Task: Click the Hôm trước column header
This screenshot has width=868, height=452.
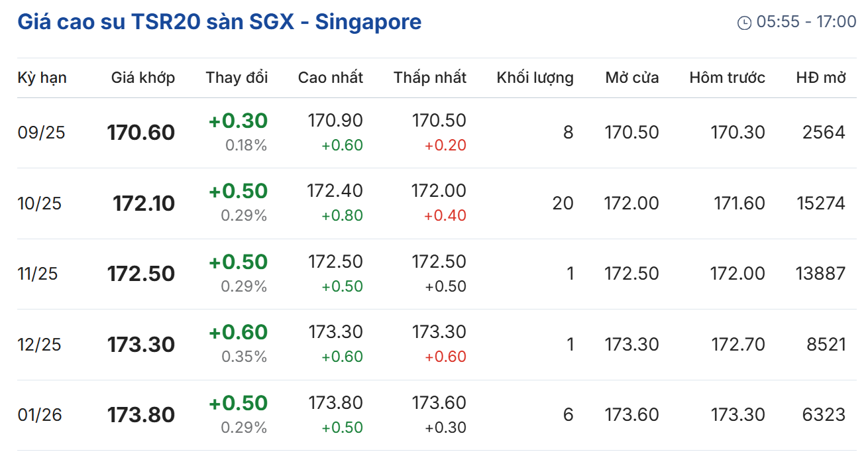Action: (727, 78)
